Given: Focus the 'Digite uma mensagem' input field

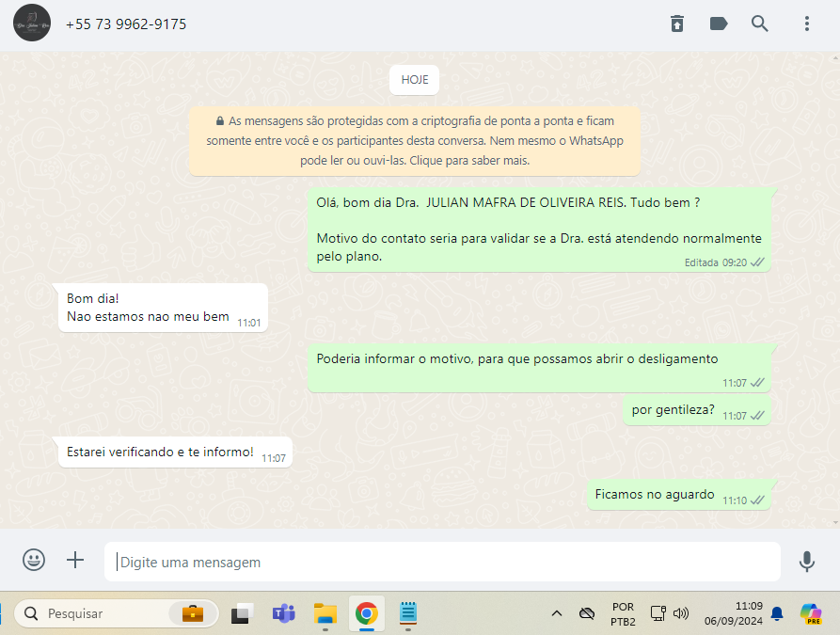Looking at the screenshot, I should [x=442, y=562].
